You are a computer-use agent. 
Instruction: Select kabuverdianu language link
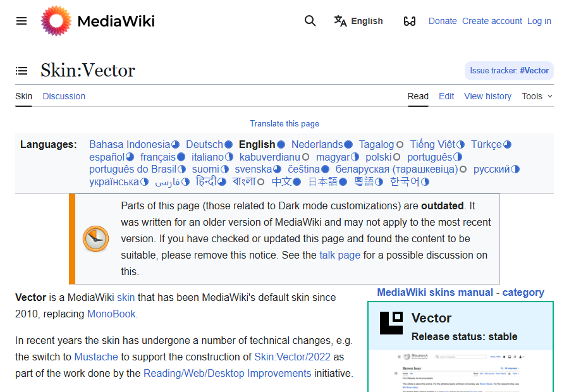269,157
